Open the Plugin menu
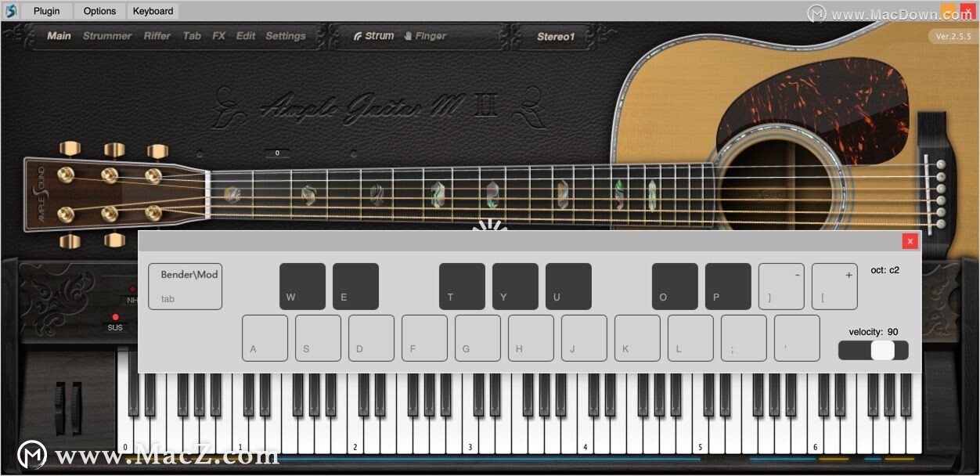Screen dimensions: 980x476 click(x=47, y=11)
